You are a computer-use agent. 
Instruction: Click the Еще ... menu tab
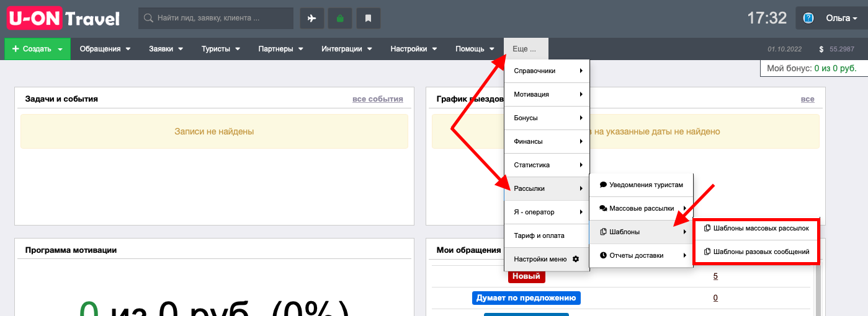pyautogui.click(x=526, y=49)
